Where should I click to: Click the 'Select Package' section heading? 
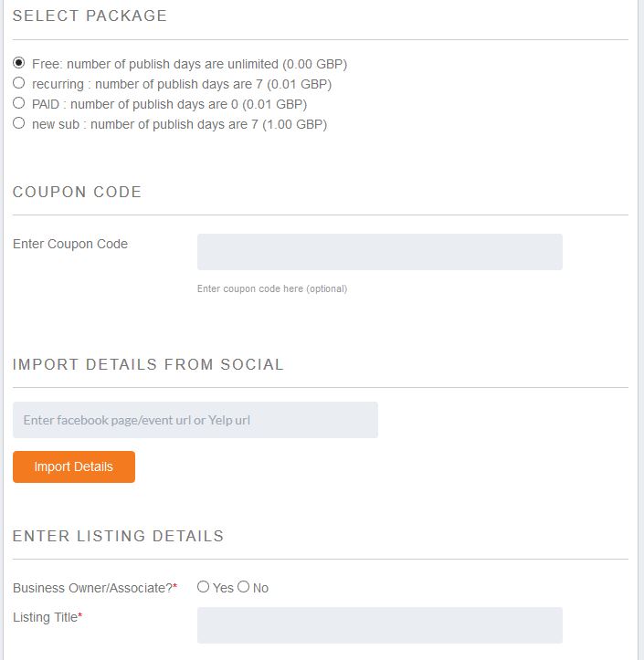(90, 16)
